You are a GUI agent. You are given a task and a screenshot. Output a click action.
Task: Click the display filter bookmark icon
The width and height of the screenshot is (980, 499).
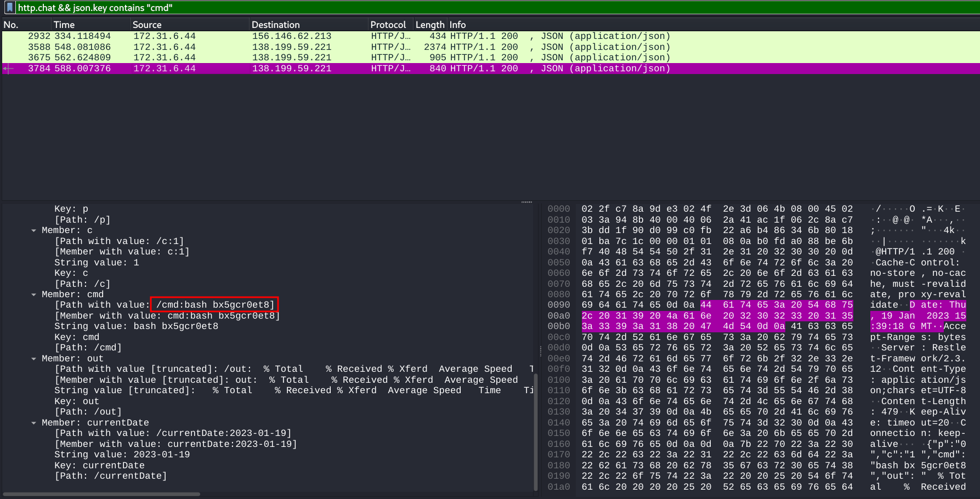point(9,8)
